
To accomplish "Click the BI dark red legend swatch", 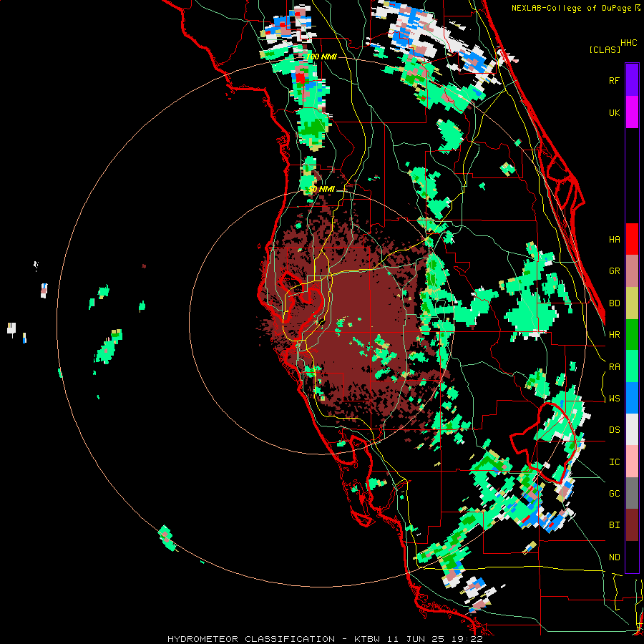I will (x=632, y=525).
